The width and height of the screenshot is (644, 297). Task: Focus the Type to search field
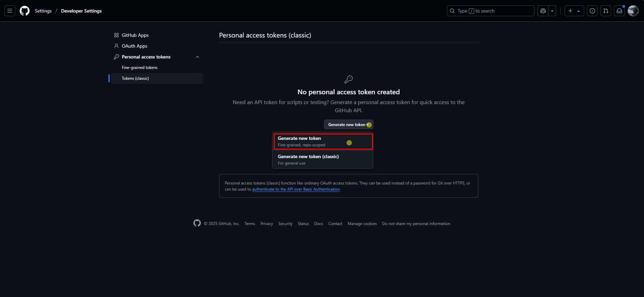(490, 11)
